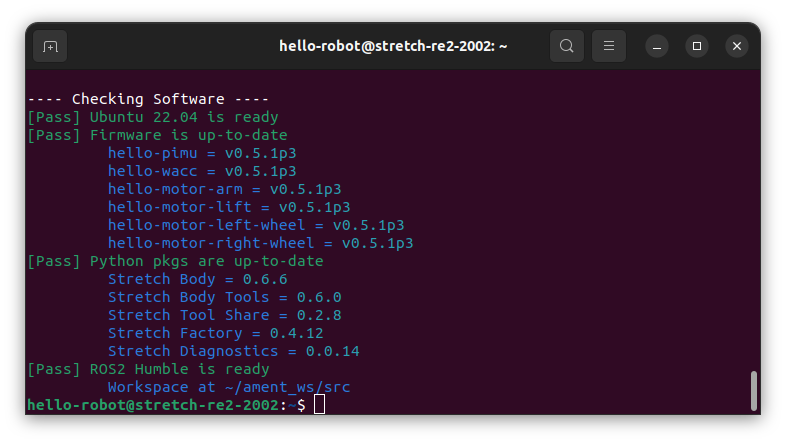This screenshot has height=443, width=786.
Task: Click the hello-robot@stretch-re2-2002 window title
Action: coord(393,46)
